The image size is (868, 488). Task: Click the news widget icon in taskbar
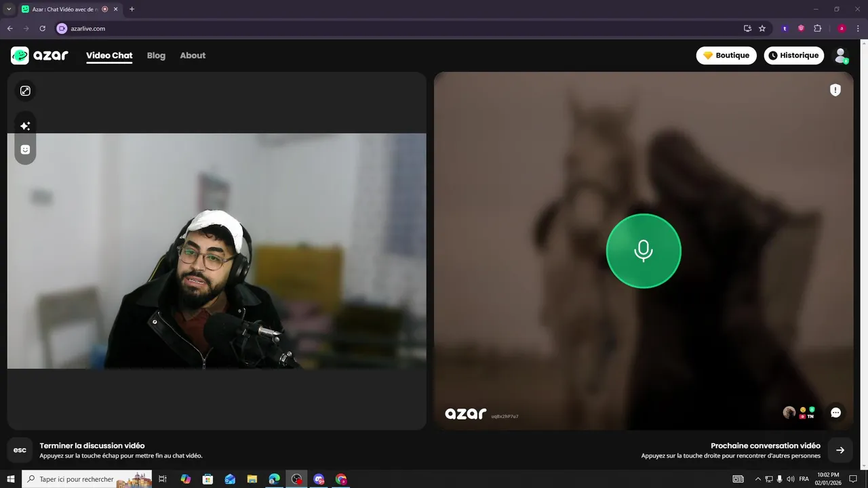tap(738, 479)
